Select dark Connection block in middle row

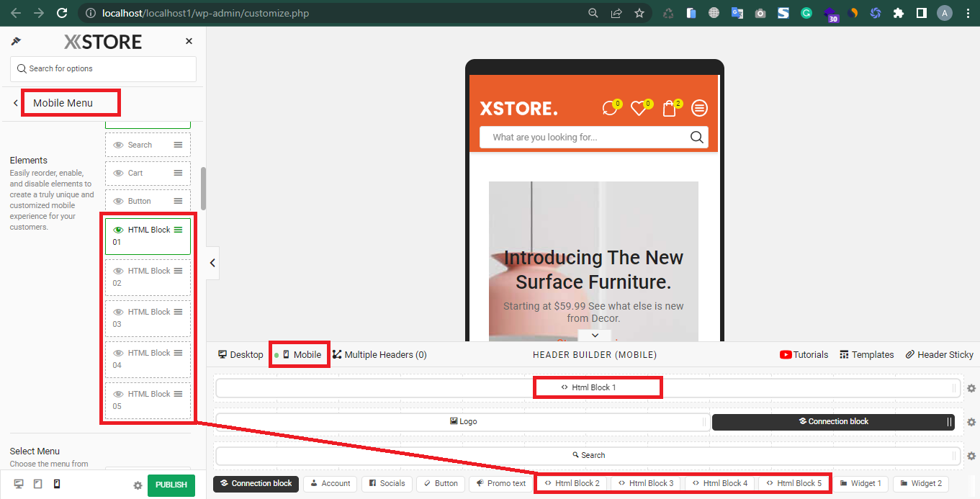click(833, 421)
